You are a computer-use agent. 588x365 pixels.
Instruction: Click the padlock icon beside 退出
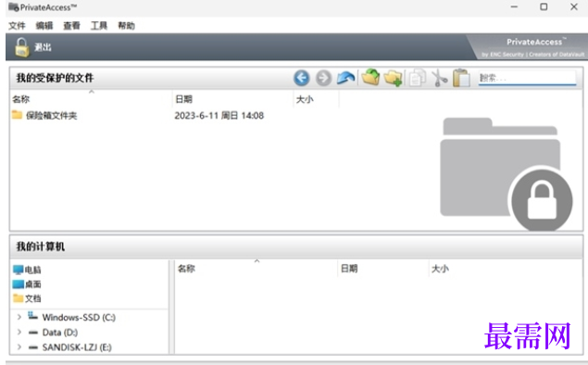[21, 47]
